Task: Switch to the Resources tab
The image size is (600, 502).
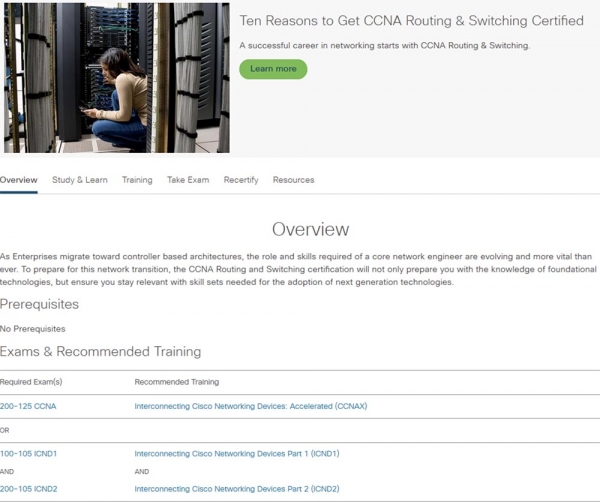Action: (293, 180)
